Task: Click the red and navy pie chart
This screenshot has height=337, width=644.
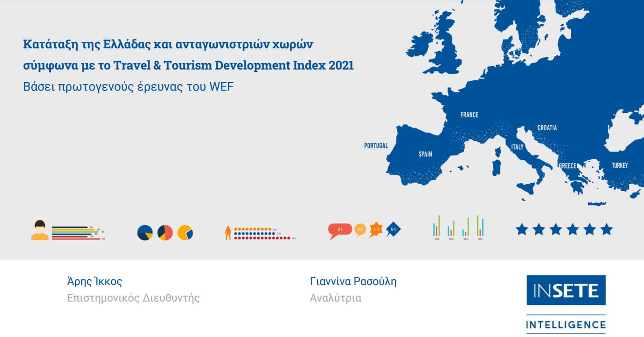Action: [165, 232]
